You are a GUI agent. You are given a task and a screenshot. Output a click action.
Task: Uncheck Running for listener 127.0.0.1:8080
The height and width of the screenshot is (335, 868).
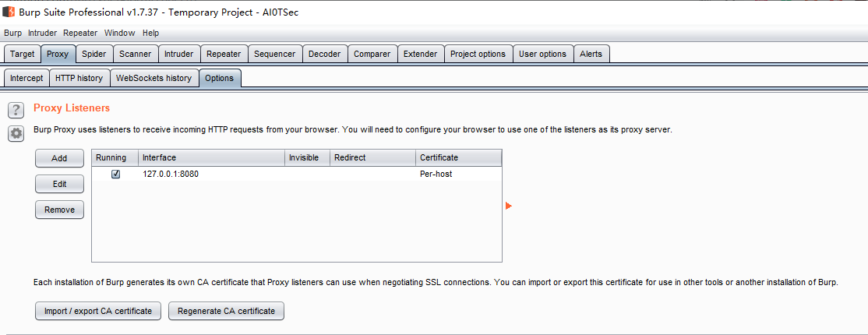[115, 174]
